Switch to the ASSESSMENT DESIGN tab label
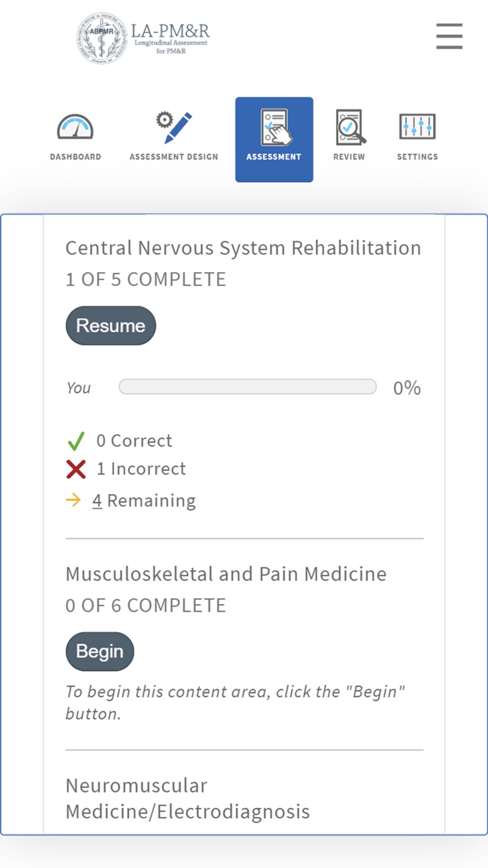Viewport: 488px width, 868px height. 174,157
